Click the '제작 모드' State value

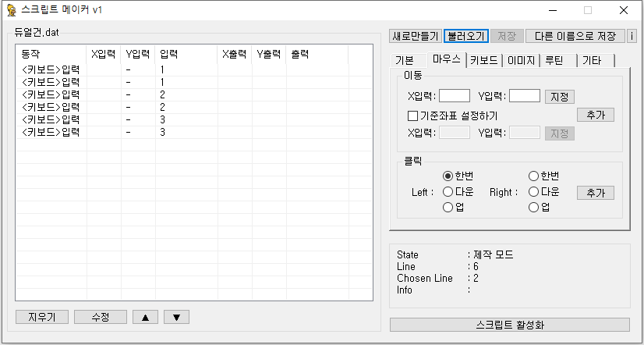point(493,254)
